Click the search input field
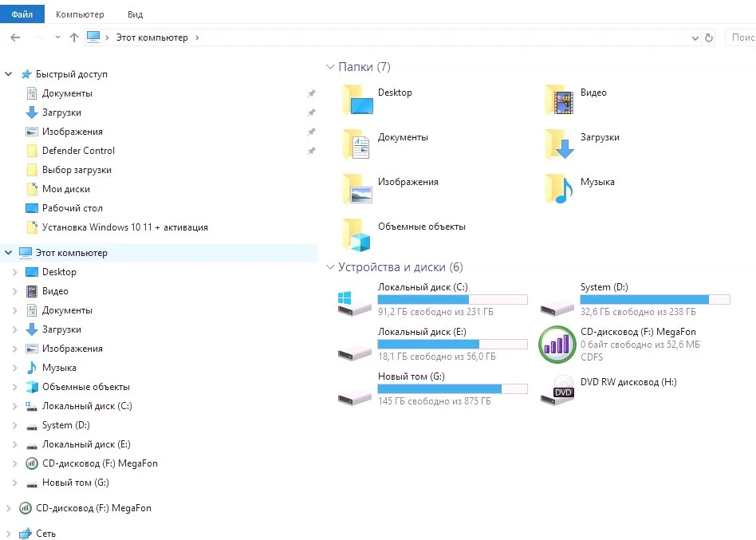Image resolution: width=756 pixels, height=540 pixels. click(x=742, y=37)
